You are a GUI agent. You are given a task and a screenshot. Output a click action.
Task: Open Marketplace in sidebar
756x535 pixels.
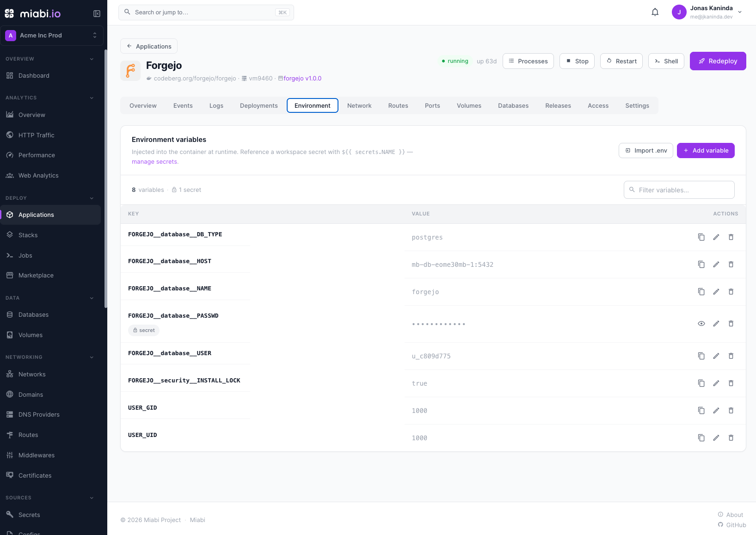click(x=50, y=275)
